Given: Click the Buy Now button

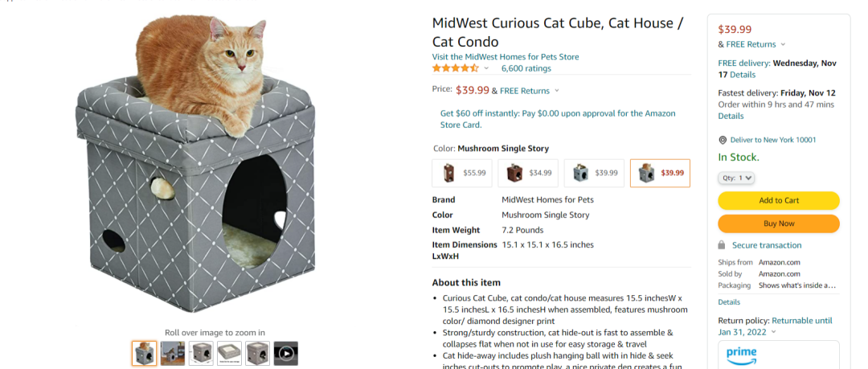Looking at the screenshot, I should pyautogui.click(x=778, y=223).
